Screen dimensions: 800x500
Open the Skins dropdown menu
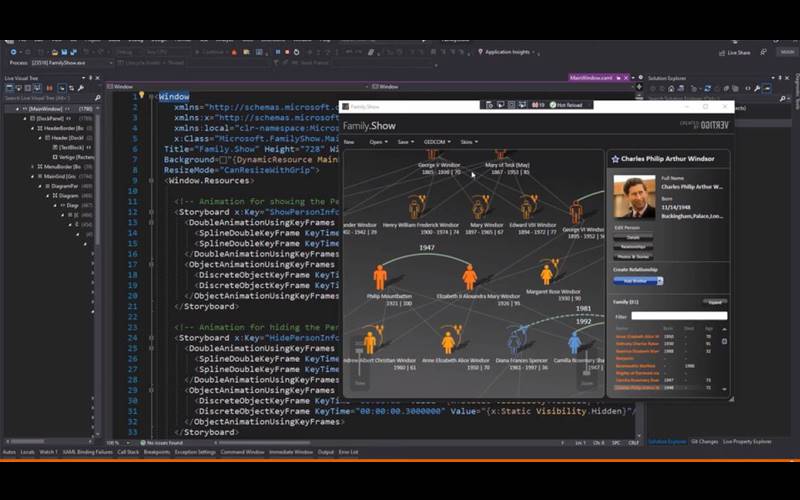click(x=469, y=142)
